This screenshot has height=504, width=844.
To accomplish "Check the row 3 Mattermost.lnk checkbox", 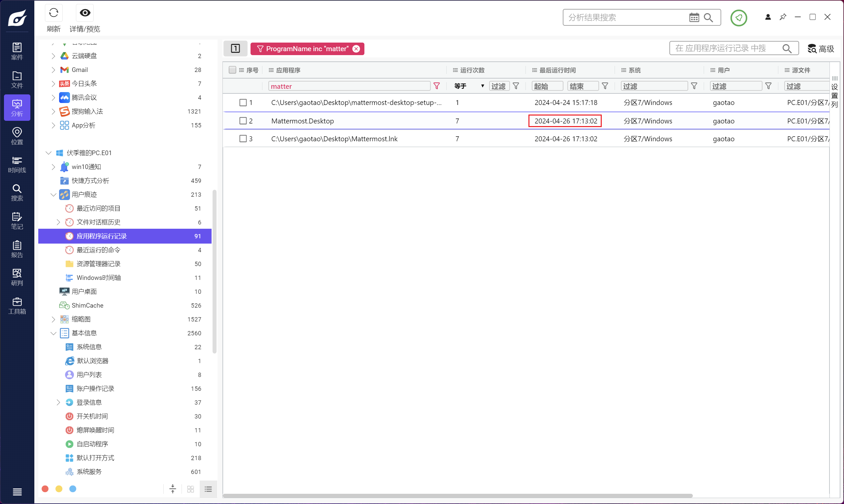I will click(x=243, y=139).
